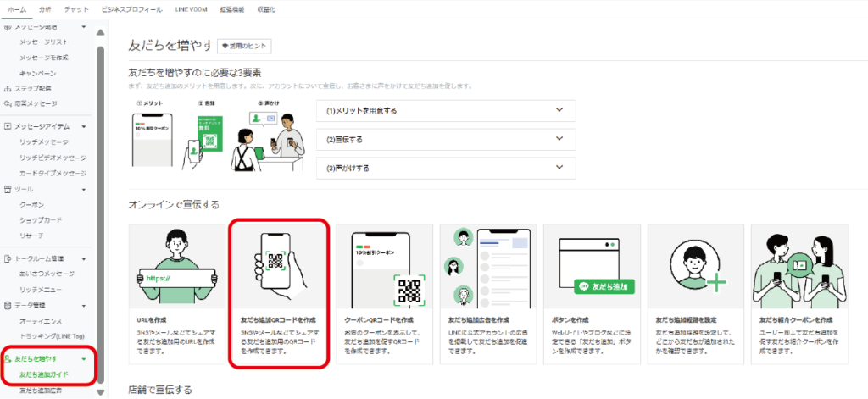Viewport: 868px width, 399px height.
Task: Click 活用のヒント button
Action: pyautogui.click(x=245, y=46)
